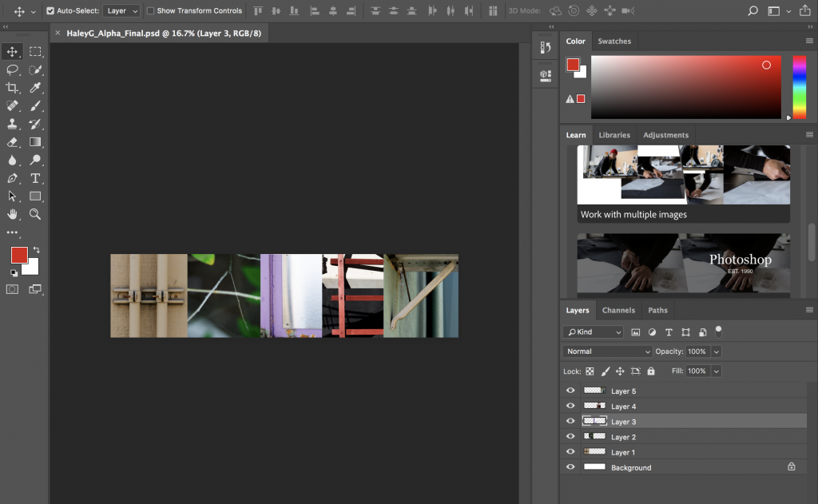Switch to the Channels tab
The image size is (818, 504).
618,309
